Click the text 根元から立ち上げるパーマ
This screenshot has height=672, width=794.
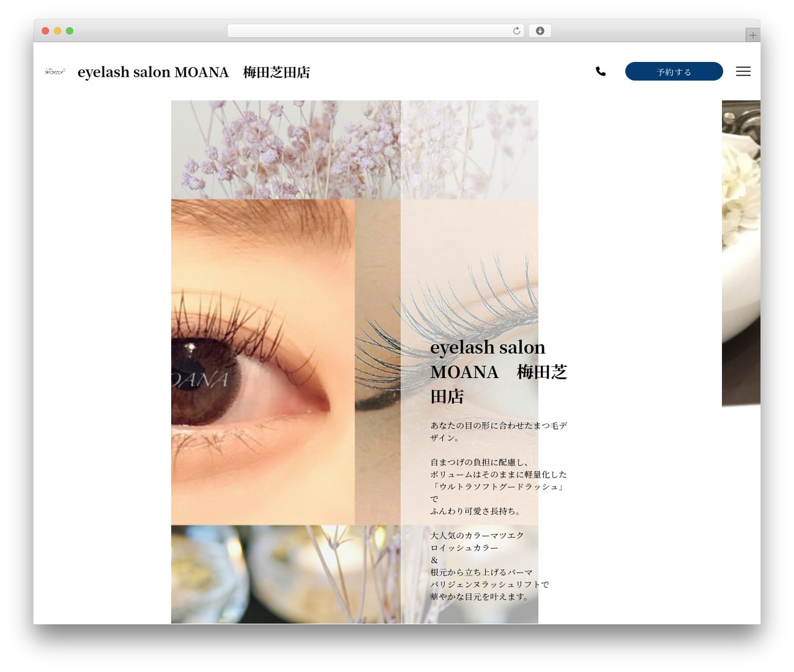pos(481,572)
